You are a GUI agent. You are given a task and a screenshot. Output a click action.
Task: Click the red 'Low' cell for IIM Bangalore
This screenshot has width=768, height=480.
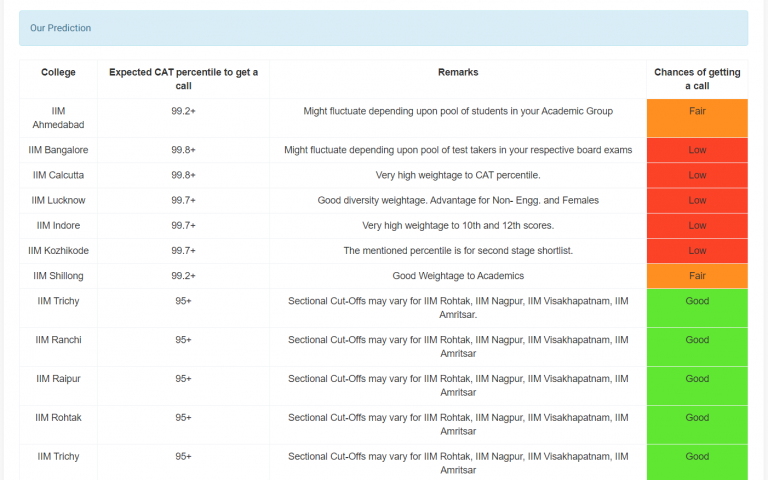click(697, 150)
